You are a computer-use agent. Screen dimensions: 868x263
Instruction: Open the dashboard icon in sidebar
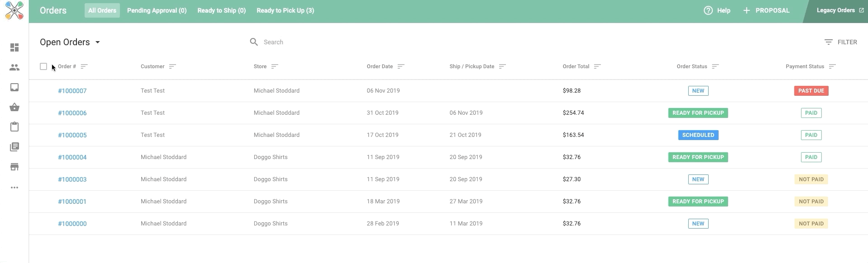[14, 47]
